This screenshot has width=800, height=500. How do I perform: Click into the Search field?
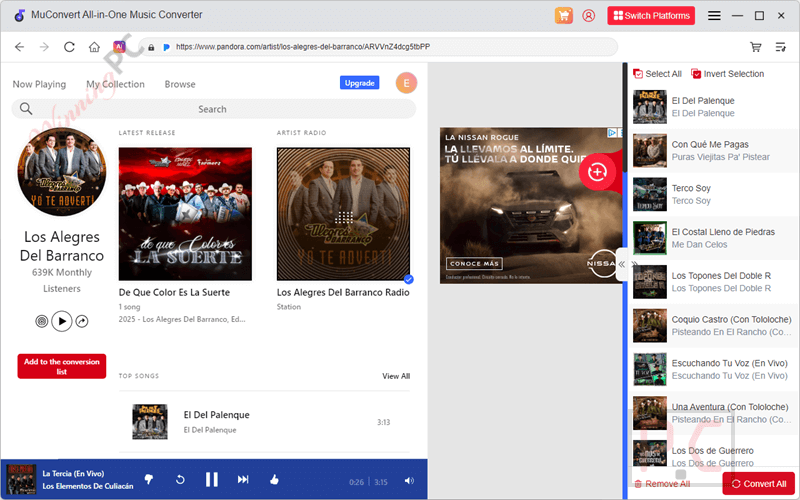213,109
